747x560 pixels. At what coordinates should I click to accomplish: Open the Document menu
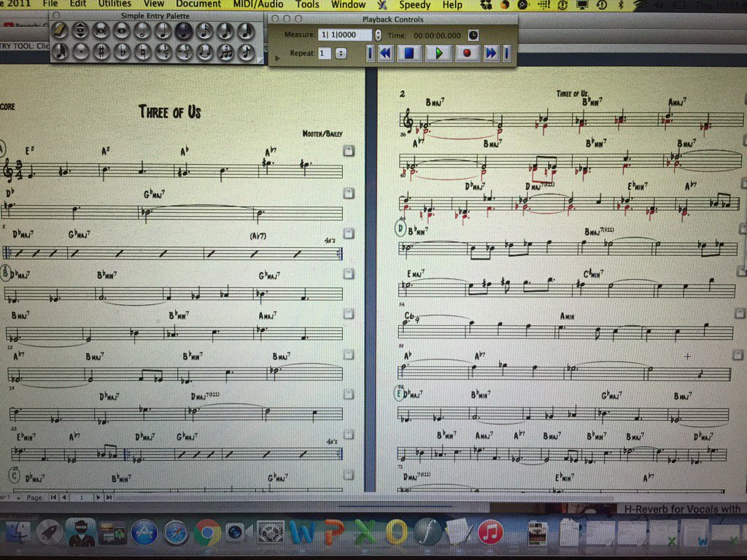pos(198,4)
